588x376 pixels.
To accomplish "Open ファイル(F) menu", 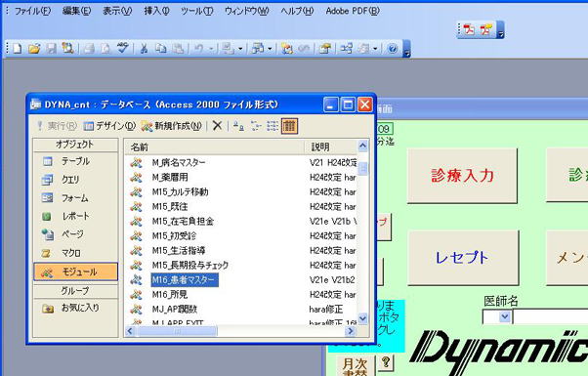I will tap(32, 11).
